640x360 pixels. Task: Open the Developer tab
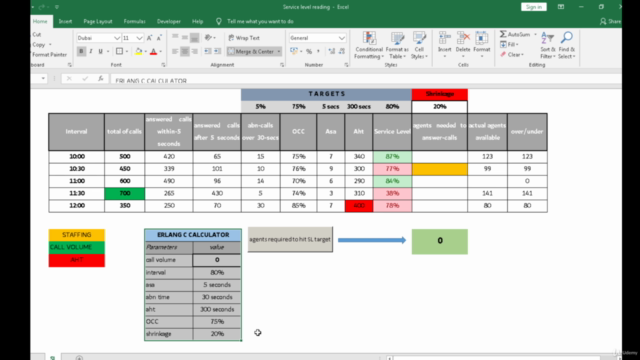[x=169, y=21]
